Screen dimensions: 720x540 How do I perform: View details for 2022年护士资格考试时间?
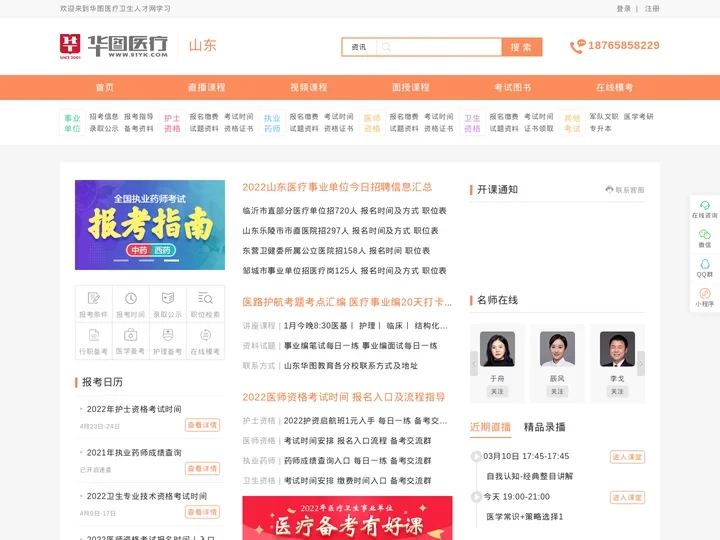click(202, 425)
